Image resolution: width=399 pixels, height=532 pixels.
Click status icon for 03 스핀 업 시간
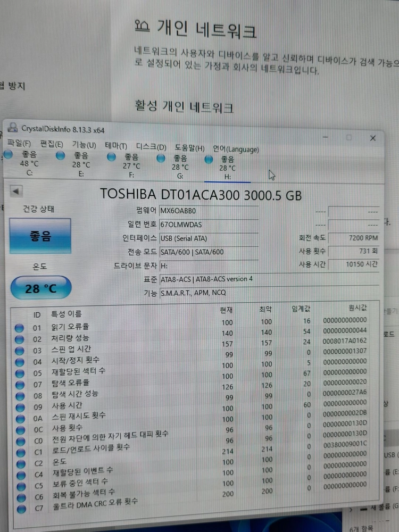pos(20,351)
